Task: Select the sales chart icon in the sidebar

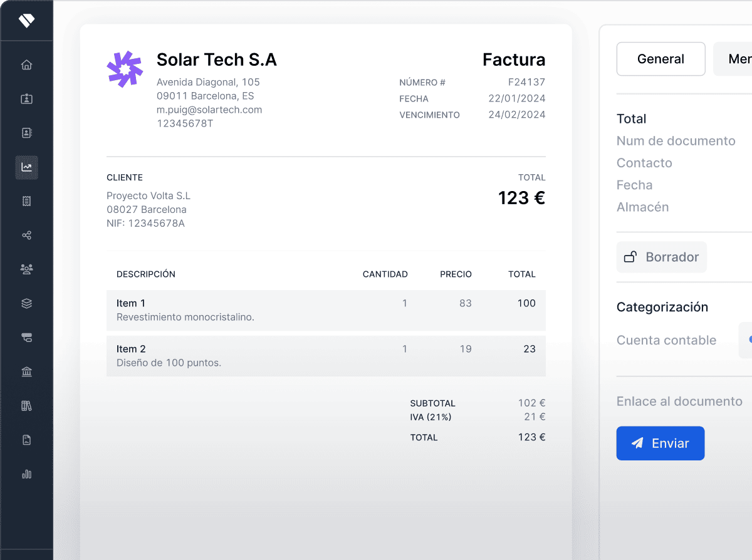Action: click(x=26, y=167)
